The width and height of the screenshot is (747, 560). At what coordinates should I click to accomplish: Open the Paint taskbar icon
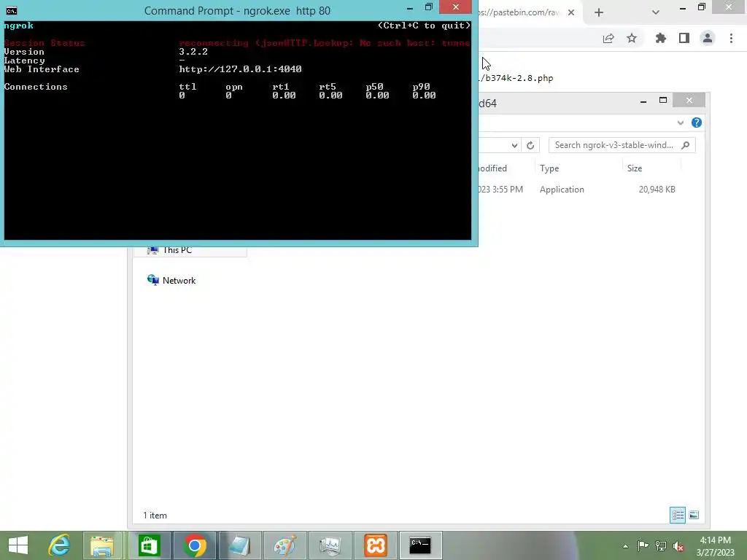[285, 545]
